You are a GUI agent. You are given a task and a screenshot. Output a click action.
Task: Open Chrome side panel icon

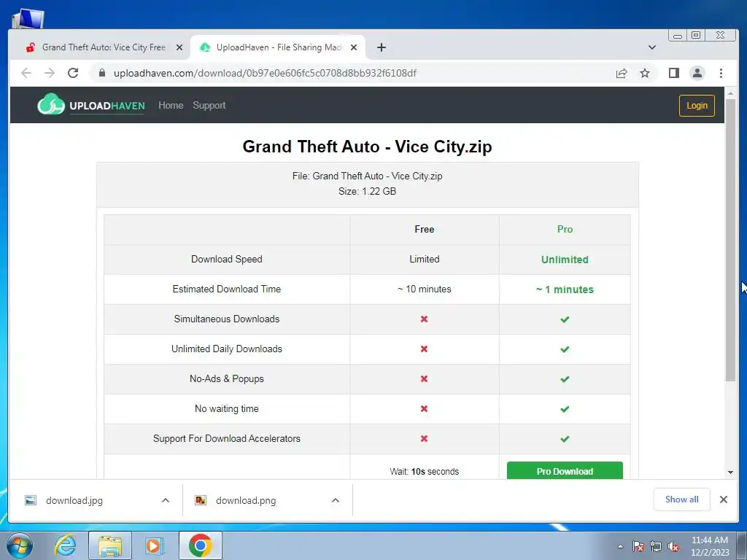pos(673,73)
